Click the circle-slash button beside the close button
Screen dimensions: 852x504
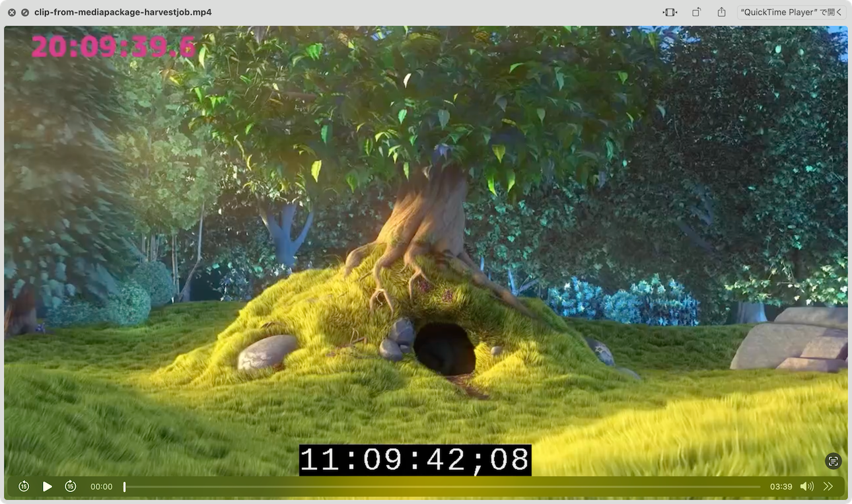point(25,13)
